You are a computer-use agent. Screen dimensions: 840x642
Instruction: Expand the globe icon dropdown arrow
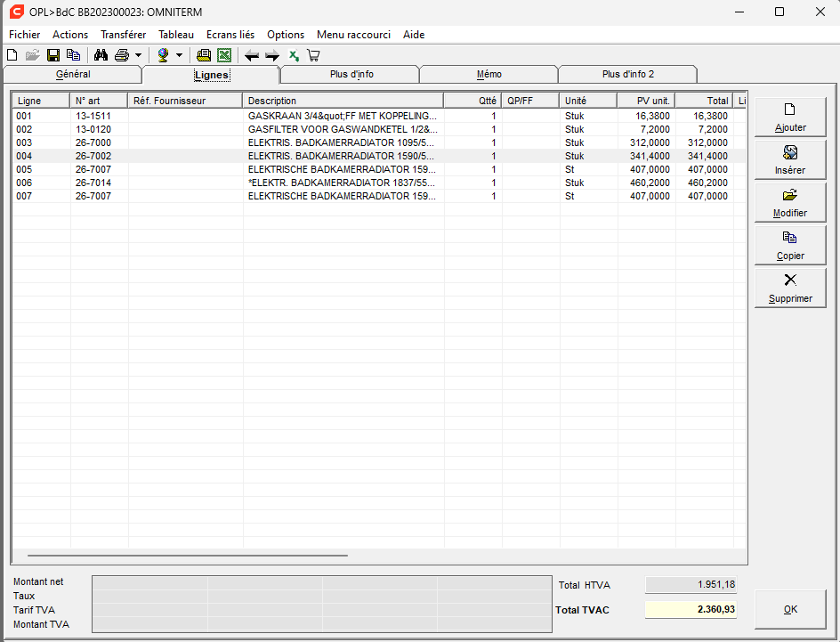tap(179, 55)
